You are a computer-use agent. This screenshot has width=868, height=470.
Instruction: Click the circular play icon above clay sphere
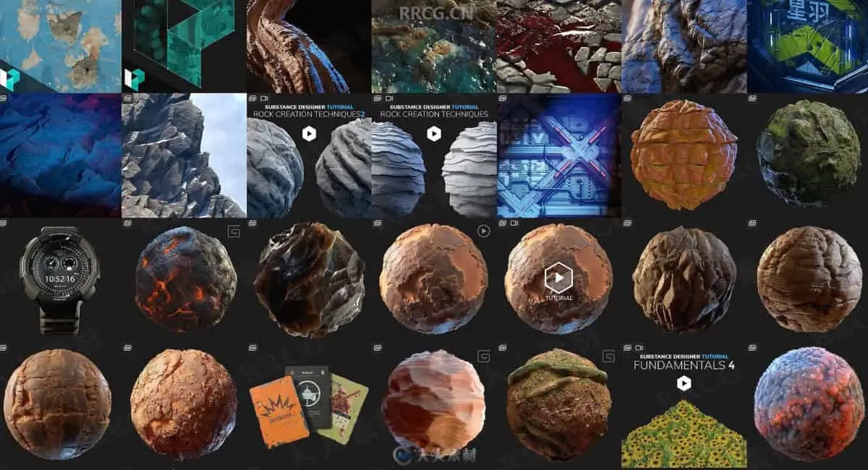click(x=484, y=231)
